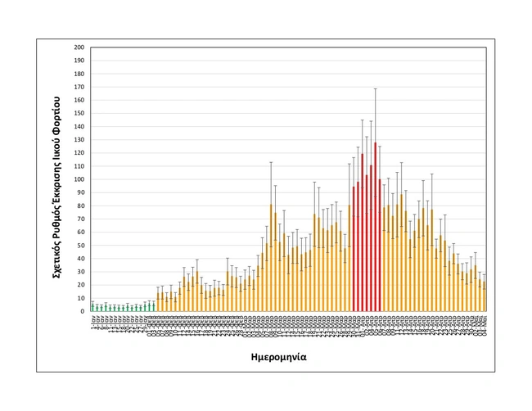Viewport: 532px width, 411px height.
Task: Click the "120" y-axis tick label
Action: point(79,153)
